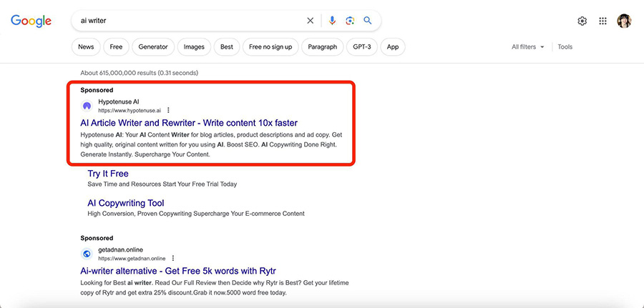Open Google Lens image search icon

[x=350, y=21]
